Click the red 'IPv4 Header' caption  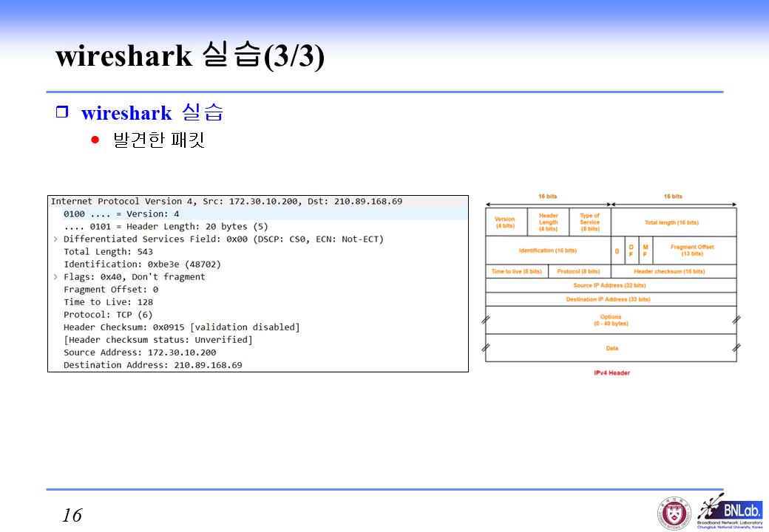pyautogui.click(x=612, y=373)
